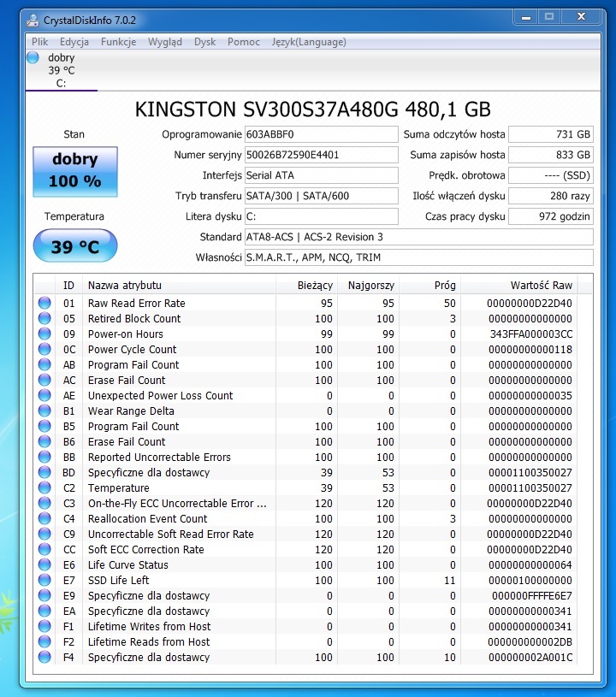Select raw value 000000FFFFE6E7
The height and width of the screenshot is (697, 616).
tap(532, 595)
